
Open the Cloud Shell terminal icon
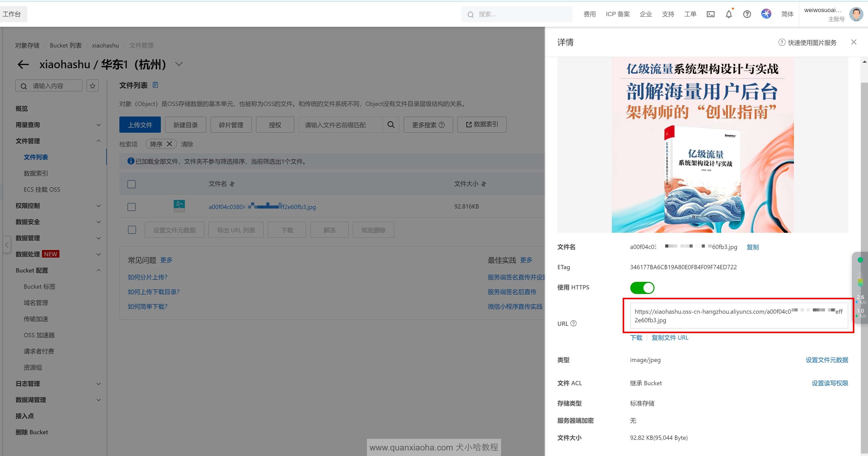[710, 14]
